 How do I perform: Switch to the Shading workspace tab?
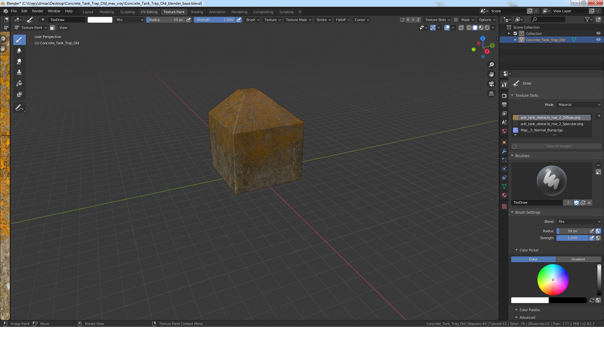(197, 12)
